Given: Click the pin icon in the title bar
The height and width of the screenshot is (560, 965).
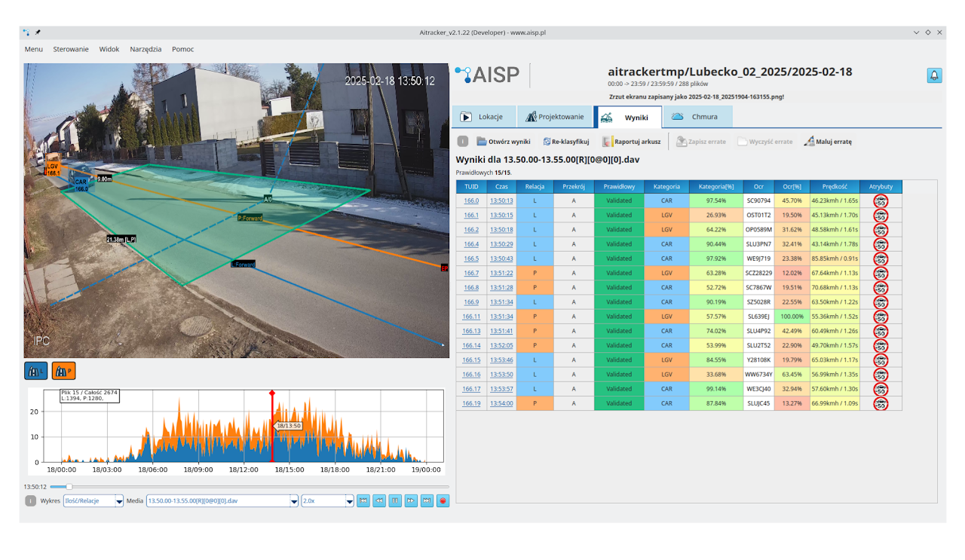Looking at the screenshot, I should point(38,32).
